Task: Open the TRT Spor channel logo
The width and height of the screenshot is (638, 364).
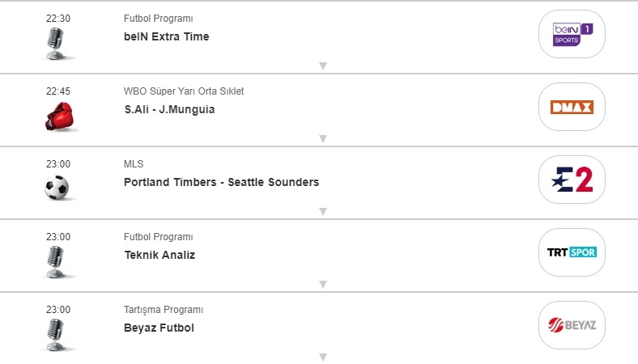Action: [572, 252]
